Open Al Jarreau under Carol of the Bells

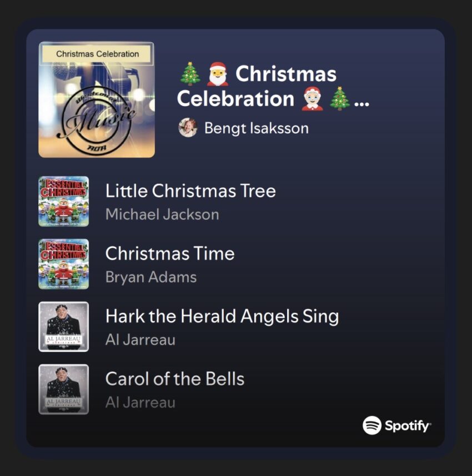pos(140,403)
